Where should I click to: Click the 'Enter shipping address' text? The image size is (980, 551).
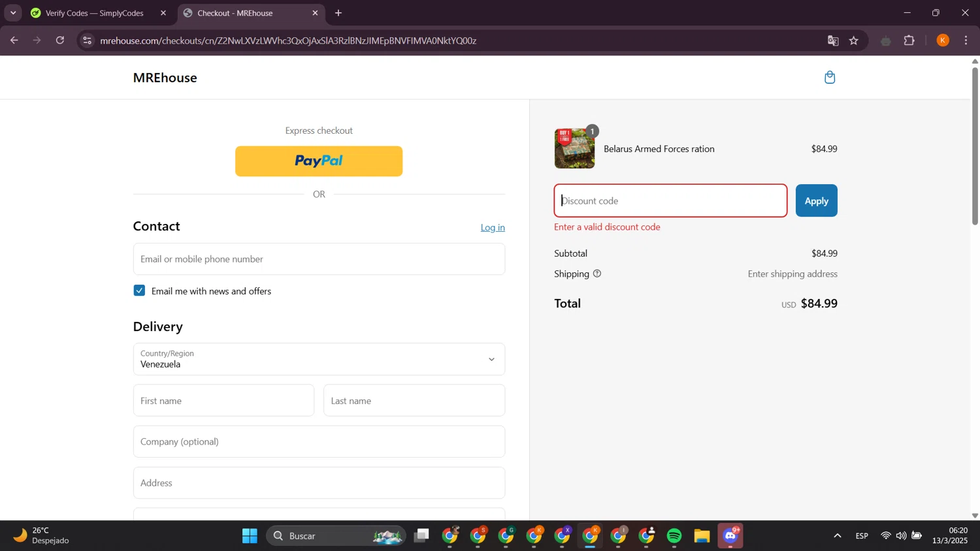pyautogui.click(x=792, y=274)
